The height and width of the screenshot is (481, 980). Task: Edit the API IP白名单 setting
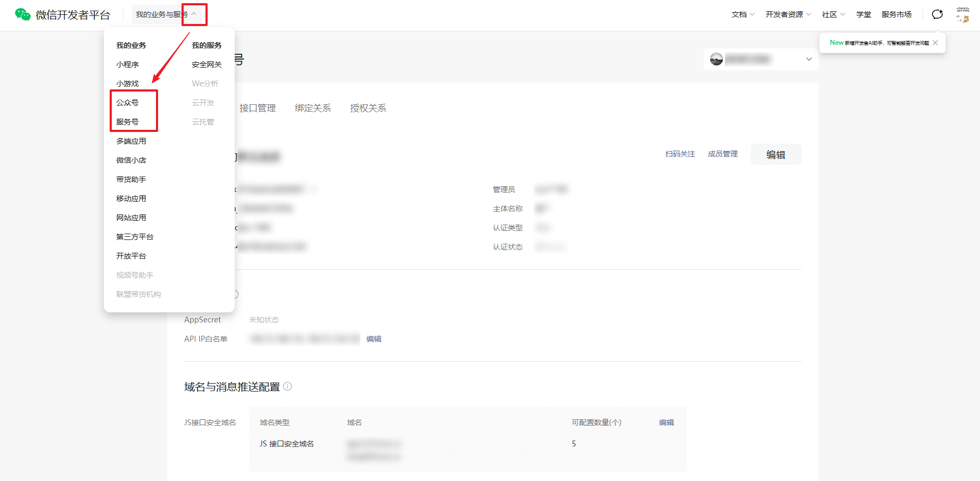point(374,339)
